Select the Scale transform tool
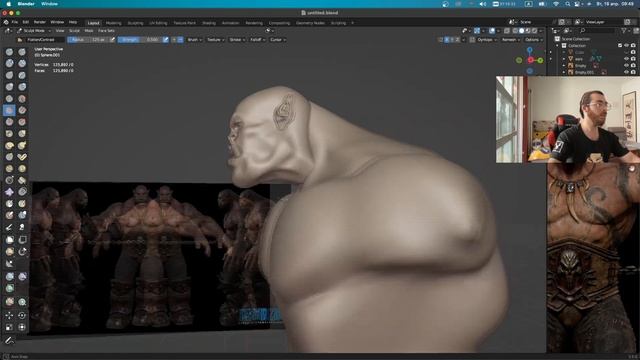 pos(9,327)
